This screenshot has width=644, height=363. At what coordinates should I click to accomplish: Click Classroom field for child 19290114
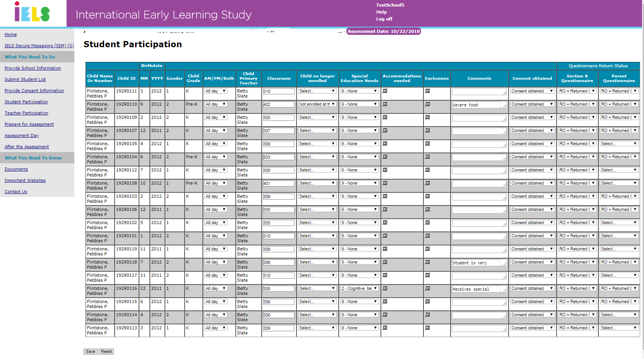(x=279, y=315)
